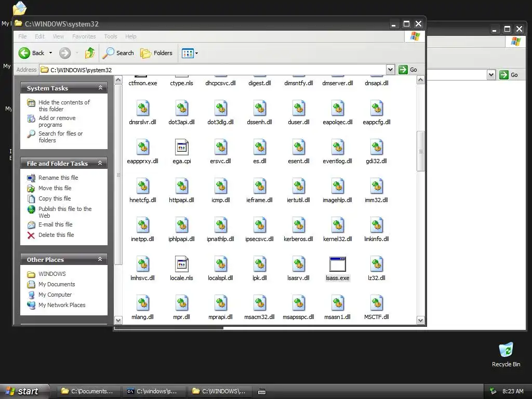
Task: Open the View menu
Action: 58,36
